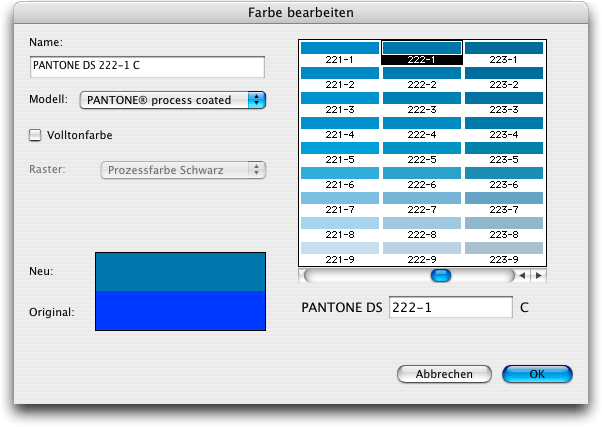
Task: Select swatch 222-7
Action: coord(422,203)
